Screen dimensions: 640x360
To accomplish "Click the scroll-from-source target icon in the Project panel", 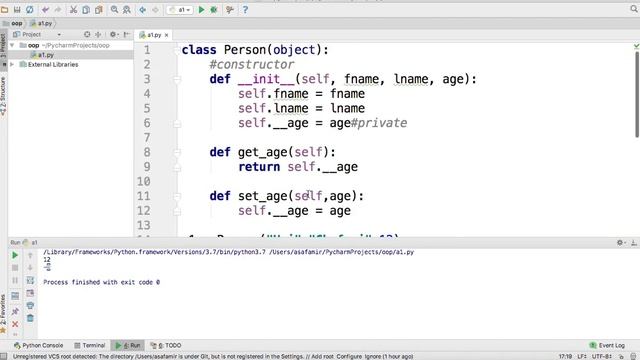I will pos(87,34).
